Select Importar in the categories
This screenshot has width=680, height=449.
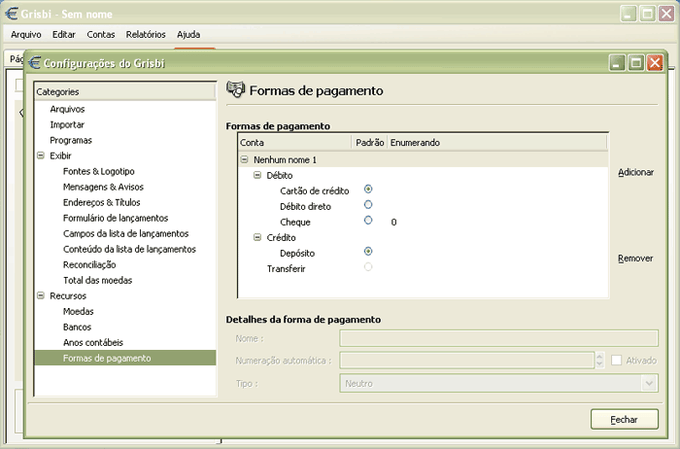tap(67, 125)
